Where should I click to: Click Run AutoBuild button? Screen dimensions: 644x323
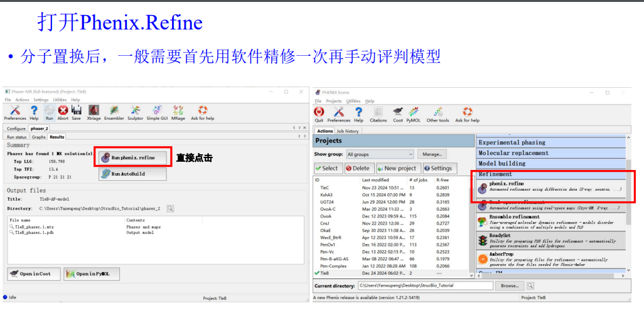tap(132, 174)
